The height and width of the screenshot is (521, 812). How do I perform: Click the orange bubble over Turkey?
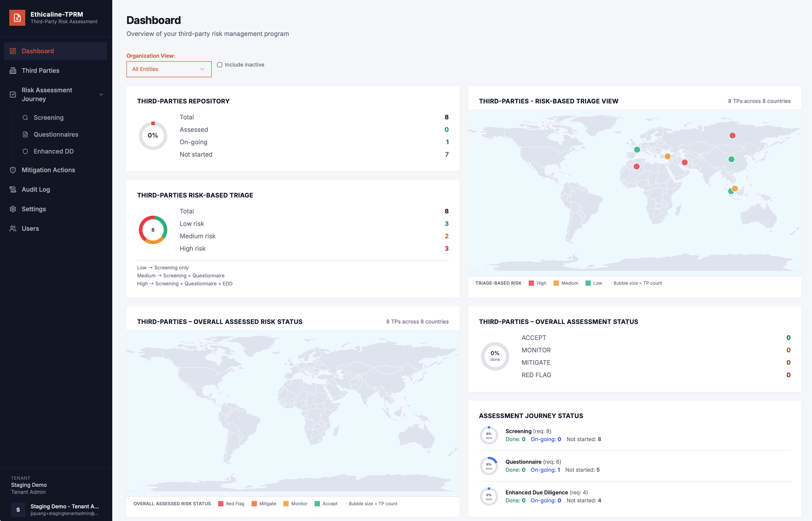click(667, 156)
